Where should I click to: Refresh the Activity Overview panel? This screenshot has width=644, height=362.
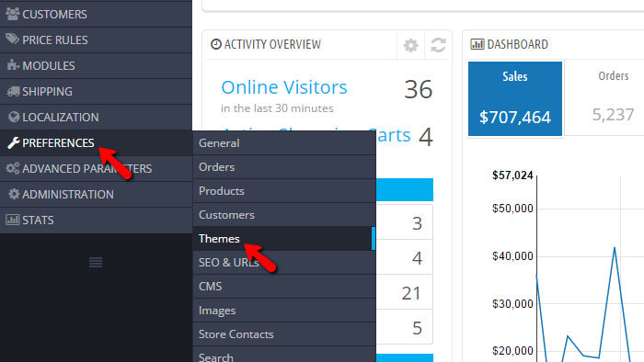tap(438, 45)
